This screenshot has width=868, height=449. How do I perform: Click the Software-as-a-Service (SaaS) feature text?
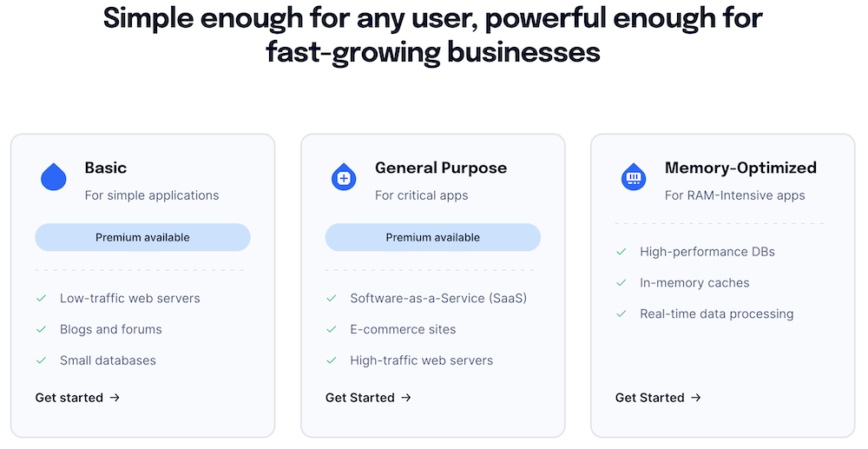point(438,298)
